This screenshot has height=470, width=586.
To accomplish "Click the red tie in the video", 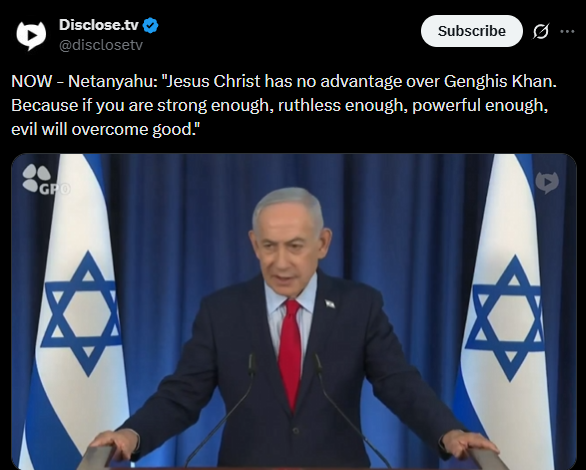I will (x=290, y=353).
